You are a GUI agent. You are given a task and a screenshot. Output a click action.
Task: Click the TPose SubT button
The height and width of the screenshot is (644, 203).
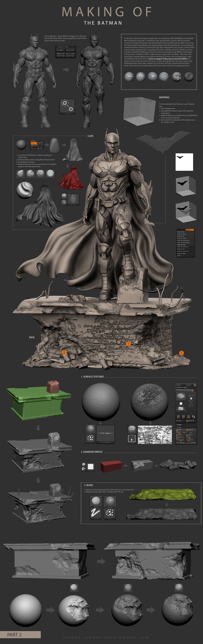pyautogui.click(x=70, y=50)
